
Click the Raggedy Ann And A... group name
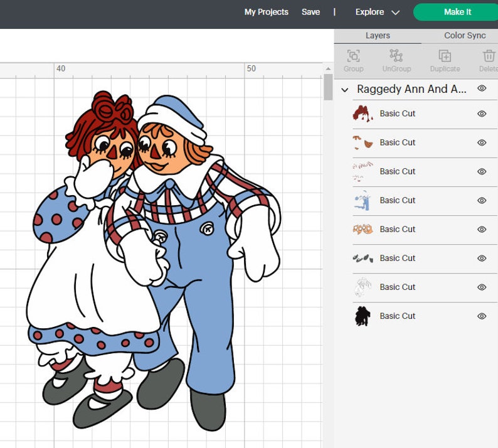pos(411,89)
